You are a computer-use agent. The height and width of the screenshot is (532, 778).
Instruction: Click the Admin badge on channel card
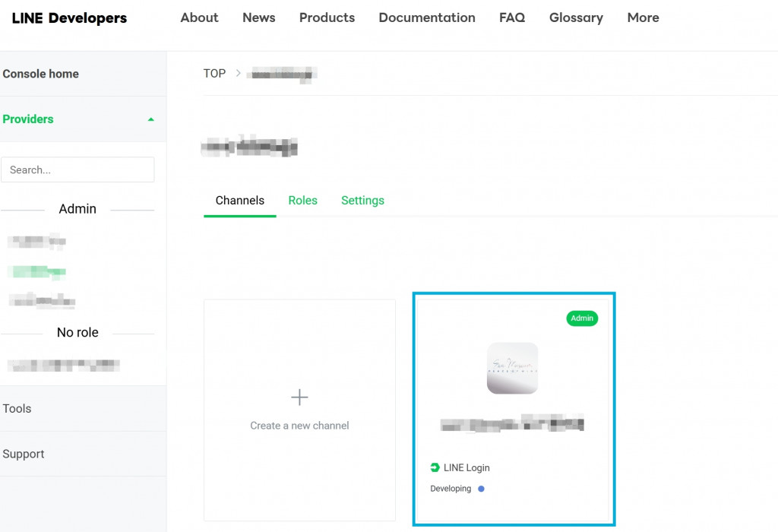click(x=582, y=318)
